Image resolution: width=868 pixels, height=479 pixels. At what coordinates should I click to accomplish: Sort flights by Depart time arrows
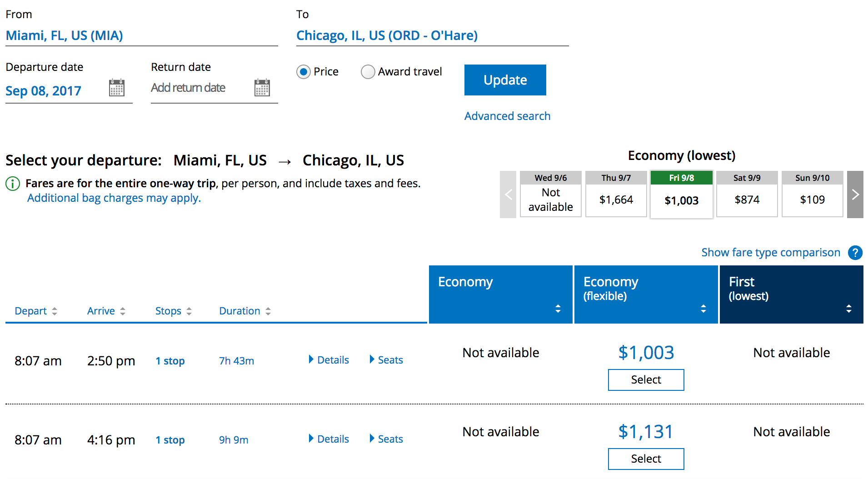tap(55, 311)
